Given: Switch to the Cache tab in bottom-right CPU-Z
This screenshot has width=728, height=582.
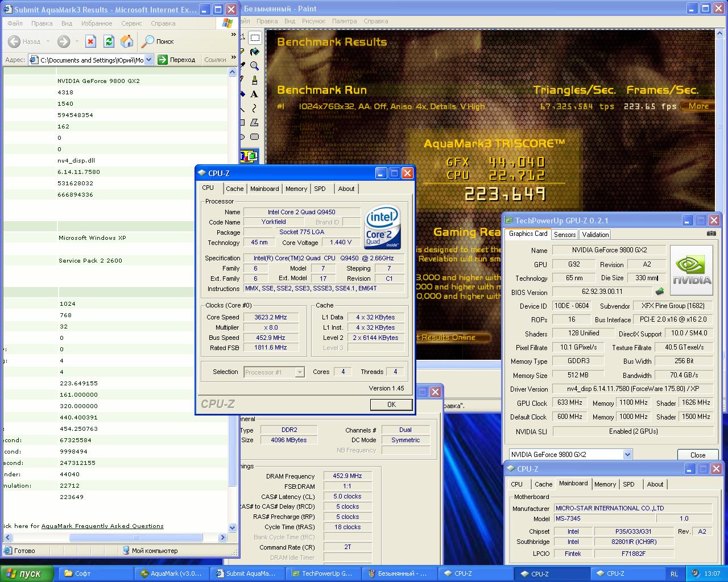Looking at the screenshot, I should click(543, 484).
